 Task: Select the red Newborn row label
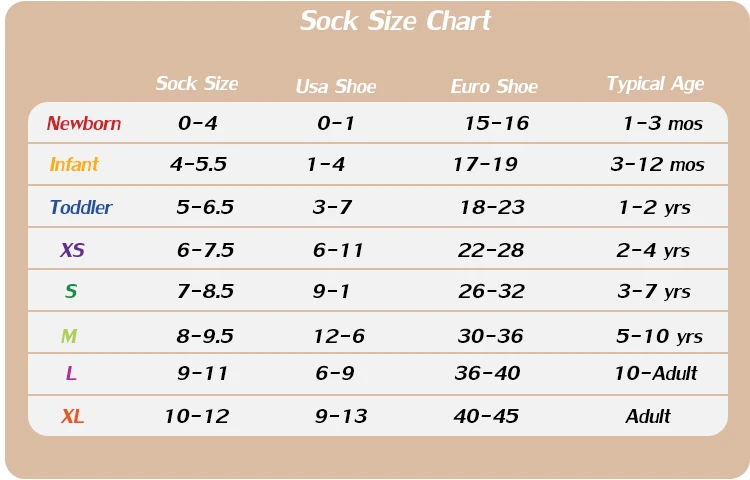coord(84,124)
